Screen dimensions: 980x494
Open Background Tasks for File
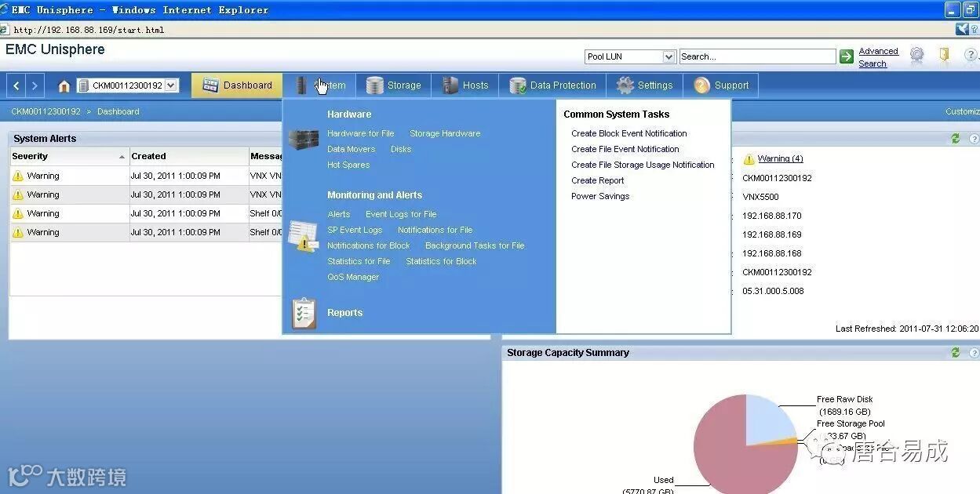(475, 245)
